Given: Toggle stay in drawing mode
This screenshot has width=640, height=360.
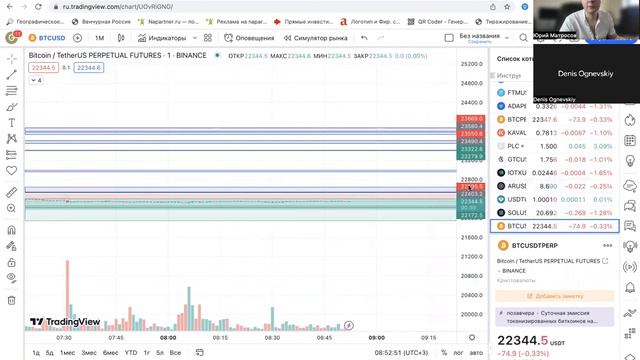Looking at the screenshot, I should (11, 246).
